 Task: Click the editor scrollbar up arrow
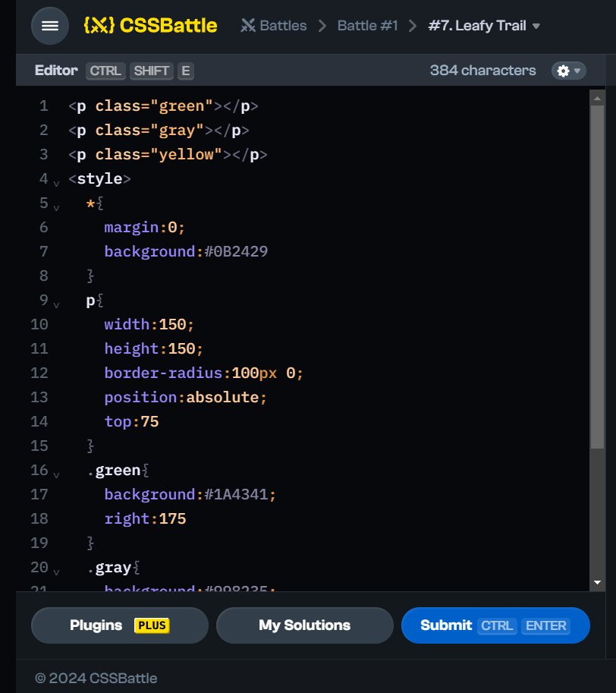(x=597, y=98)
